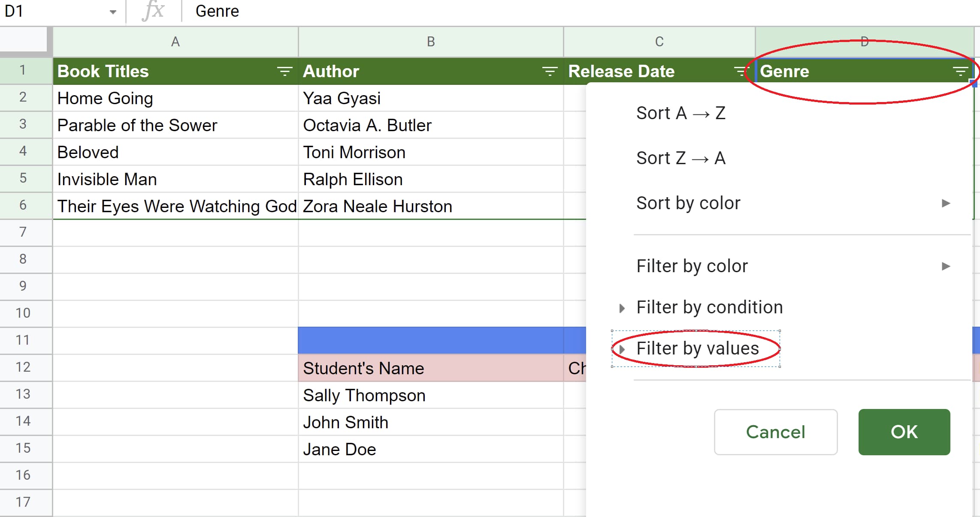
Task: Click the fx formula icon
Action: click(x=153, y=11)
